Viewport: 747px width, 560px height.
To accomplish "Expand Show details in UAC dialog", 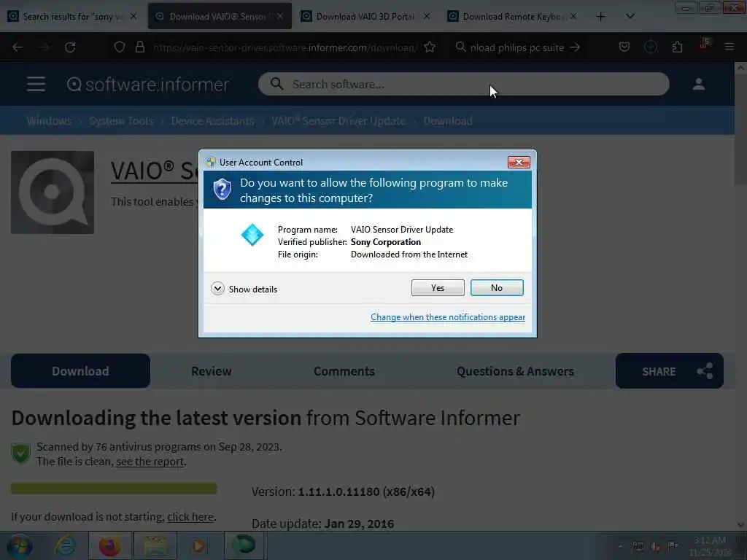I will (x=244, y=289).
